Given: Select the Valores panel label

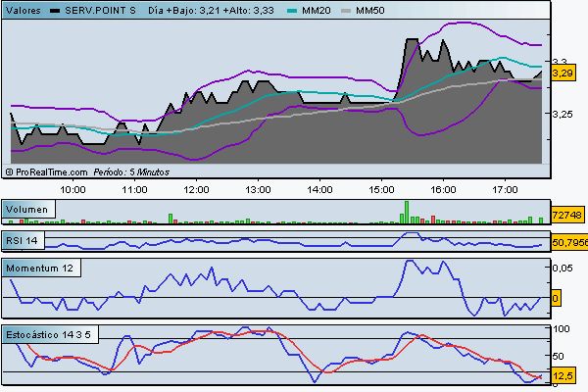Looking at the screenshot, I should tap(24, 10).
